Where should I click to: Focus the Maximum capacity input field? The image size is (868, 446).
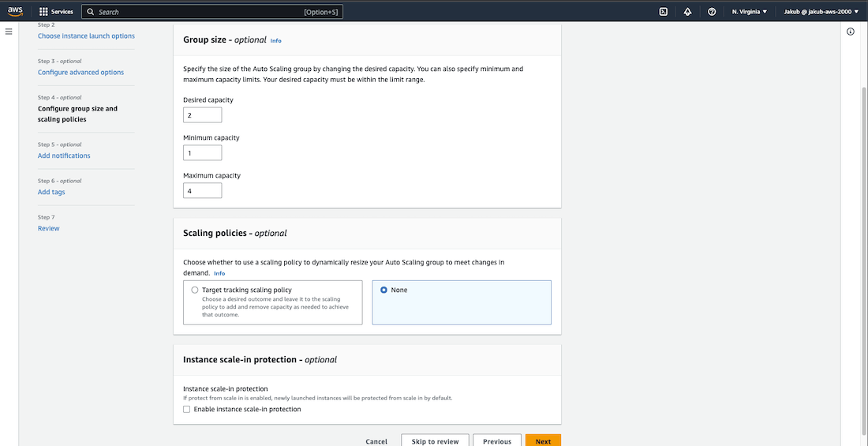tap(202, 191)
